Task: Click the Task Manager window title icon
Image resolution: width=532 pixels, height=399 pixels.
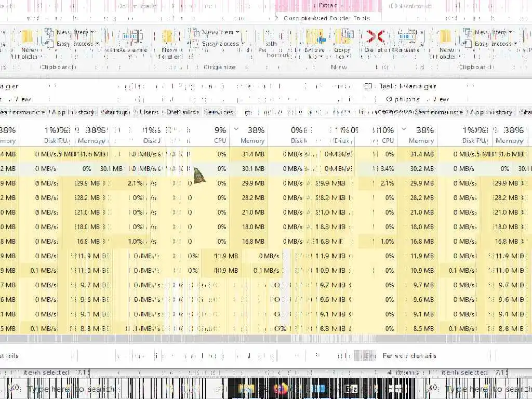Action: 368,86
